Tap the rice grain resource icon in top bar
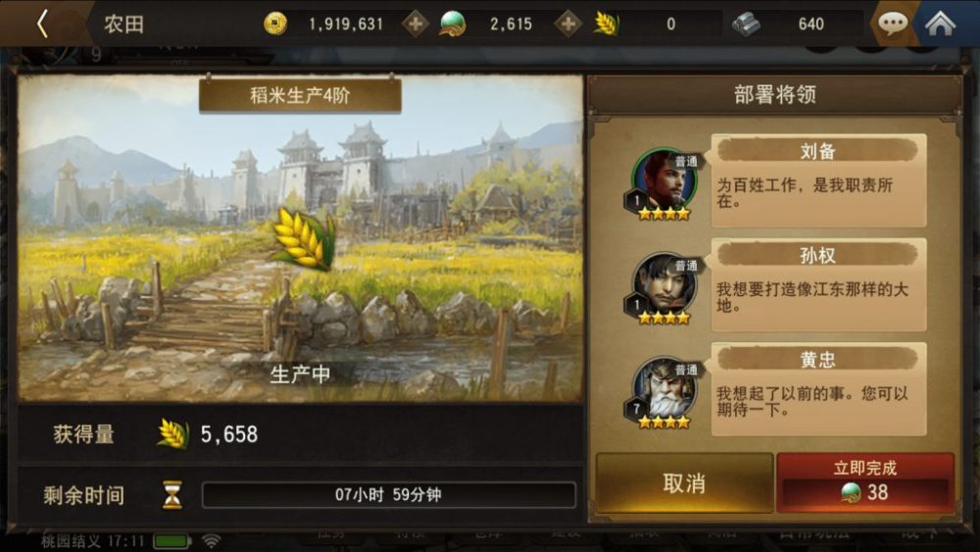Image resolution: width=980 pixels, height=552 pixels. point(606,24)
